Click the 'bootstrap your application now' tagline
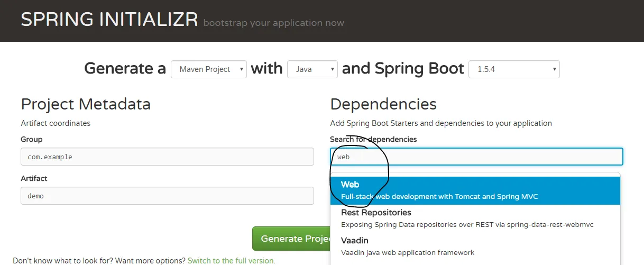The height and width of the screenshot is (265, 644). pyautogui.click(x=273, y=23)
